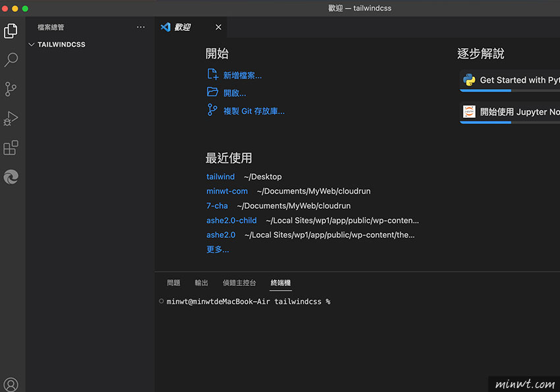Click the Python logo icon in walkthroughs
This screenshot has width=560, height=392.
tap(469, 80)
